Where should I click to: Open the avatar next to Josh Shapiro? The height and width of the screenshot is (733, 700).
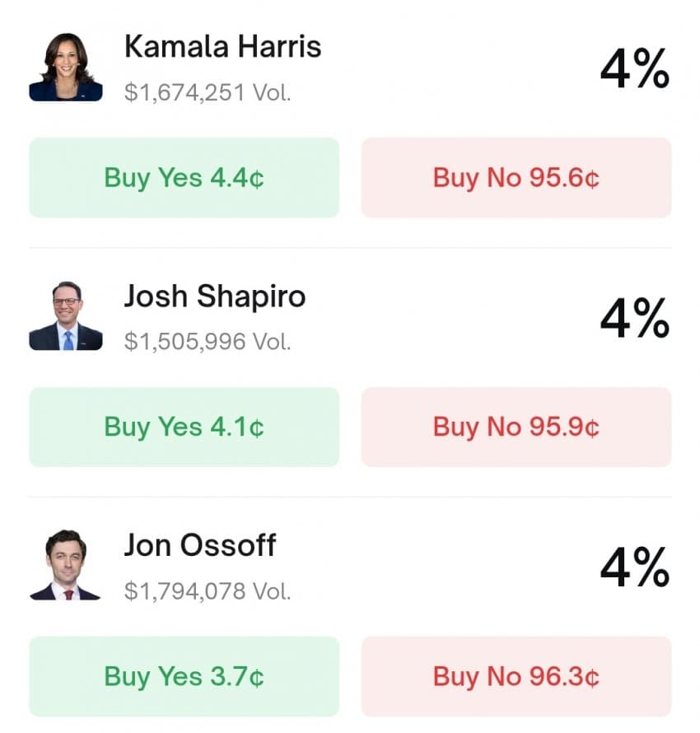coord(66,316)
